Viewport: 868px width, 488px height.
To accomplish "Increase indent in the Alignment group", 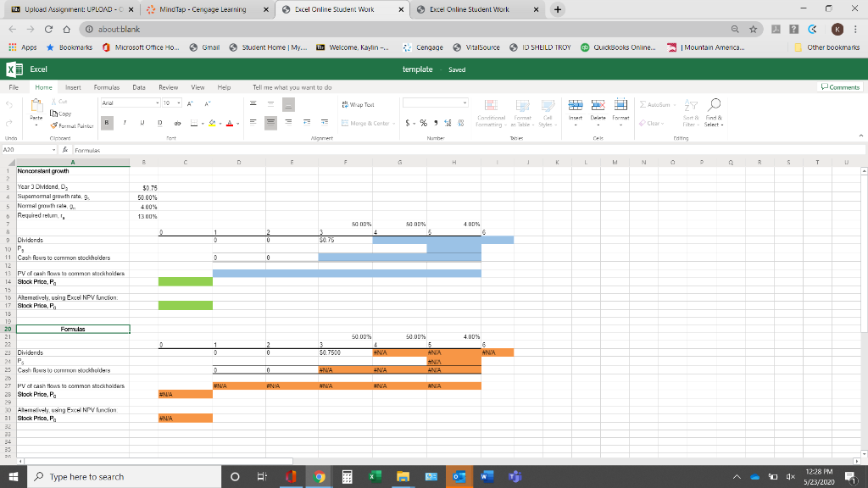I will pos(325,122).
